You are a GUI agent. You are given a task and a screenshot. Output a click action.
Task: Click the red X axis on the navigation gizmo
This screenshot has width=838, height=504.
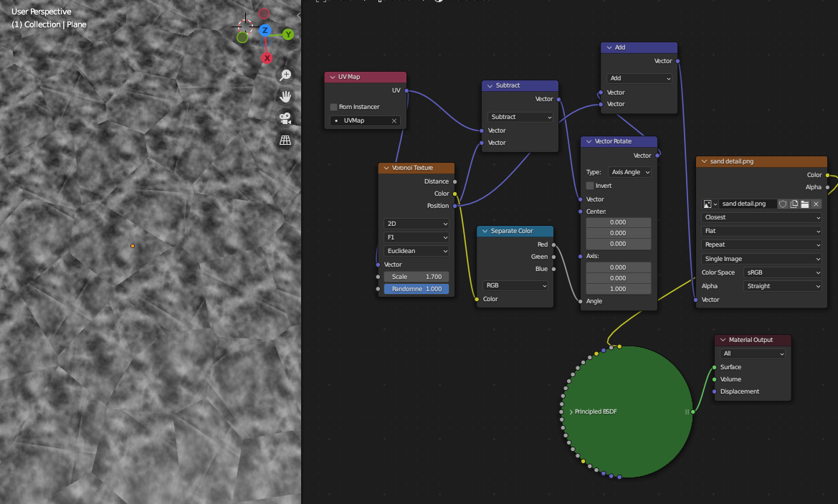click(x=267, y=58)
